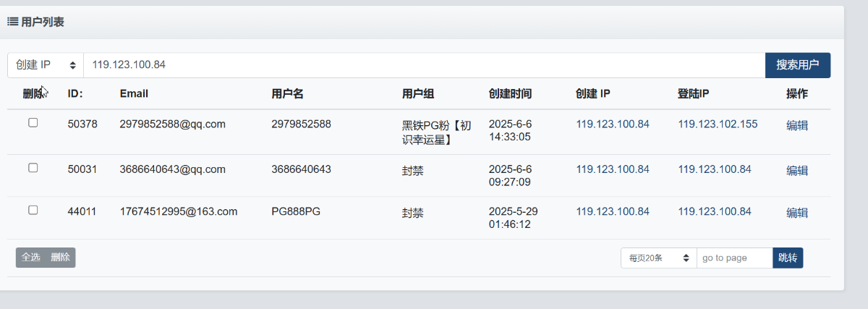Focus the go to page field

(x=734, y=258)
